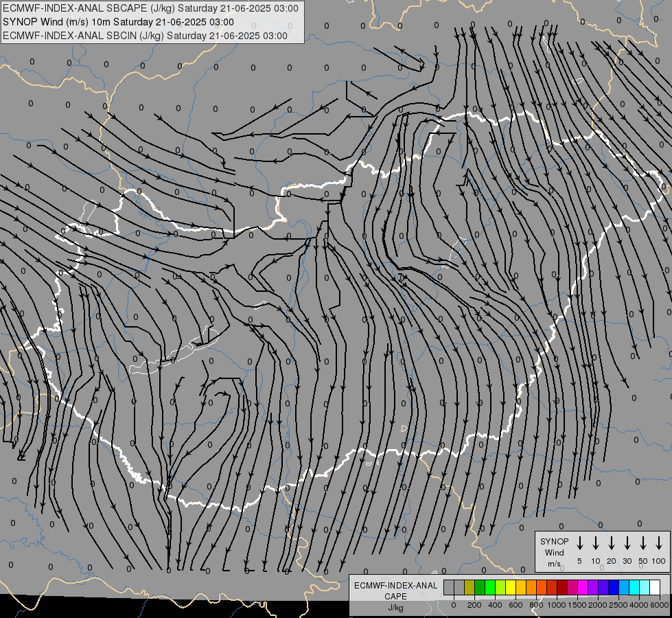This screenshot has height=618, width=672.
Task: Pick the yellow-green lime CAPE swatch
Action: pos(500,588)
